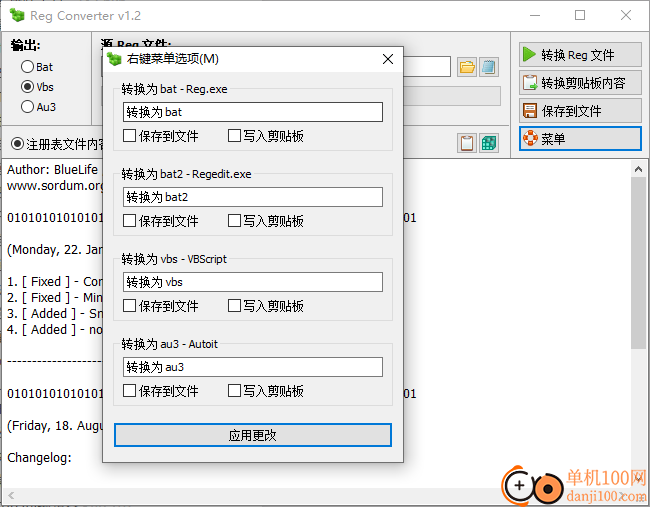Click the source Reg file path field

click(427, 67)
